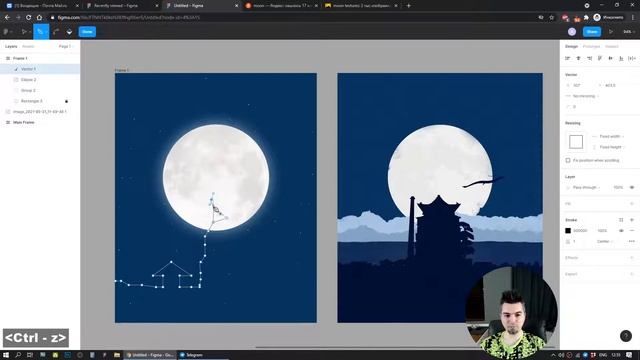The height and width of the screenshot is (360, 640).
Task: Toggle layer visibility eye in Layer section
Action: tap(632, 187)
